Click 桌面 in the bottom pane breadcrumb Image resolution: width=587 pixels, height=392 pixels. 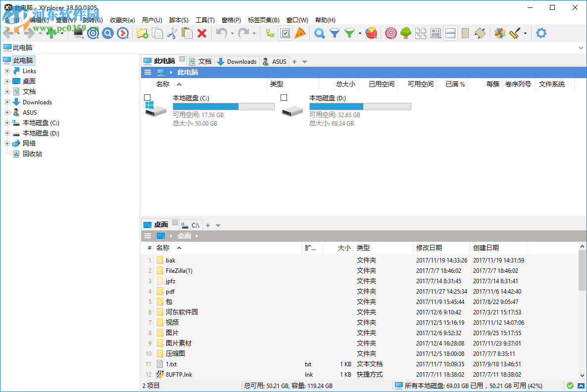pyautogui.click(x=184, y=235)
